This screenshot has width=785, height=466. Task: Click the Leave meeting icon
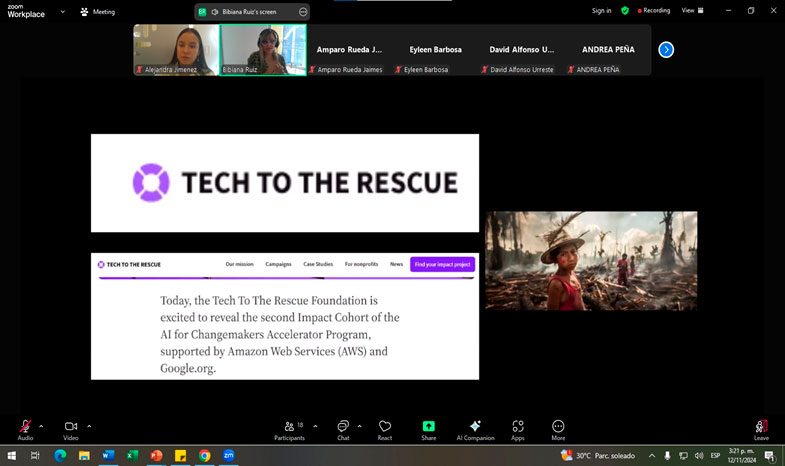click(x=761, y=427)
